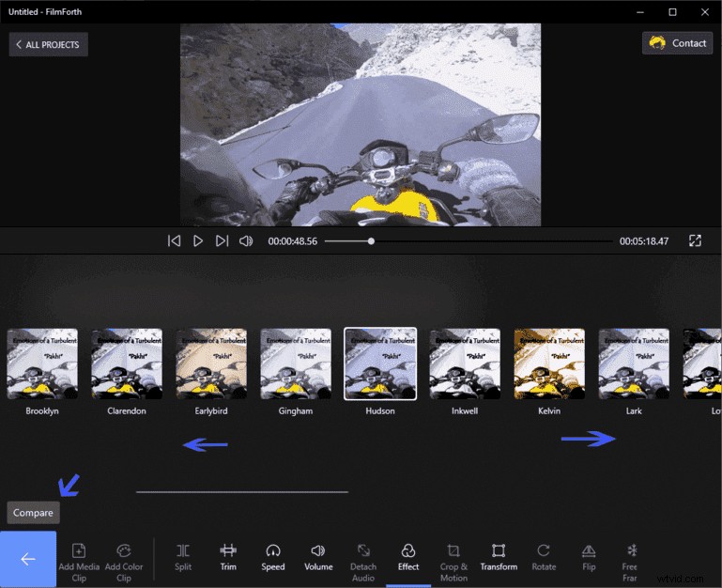The width and height of the screenshot is (722, 588).
Task: Open the Speed tool
Action: pyautogui.click(x=273, y=557)
